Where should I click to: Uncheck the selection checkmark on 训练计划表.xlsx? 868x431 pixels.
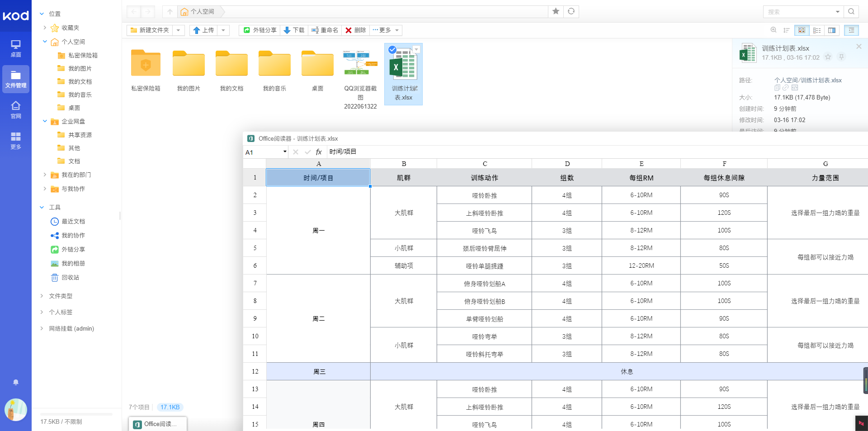point(392,50)
